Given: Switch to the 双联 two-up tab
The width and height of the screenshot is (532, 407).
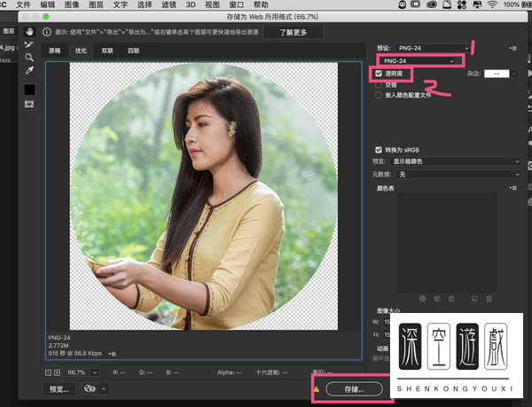Looking at the screenshot, I should 106,51.
